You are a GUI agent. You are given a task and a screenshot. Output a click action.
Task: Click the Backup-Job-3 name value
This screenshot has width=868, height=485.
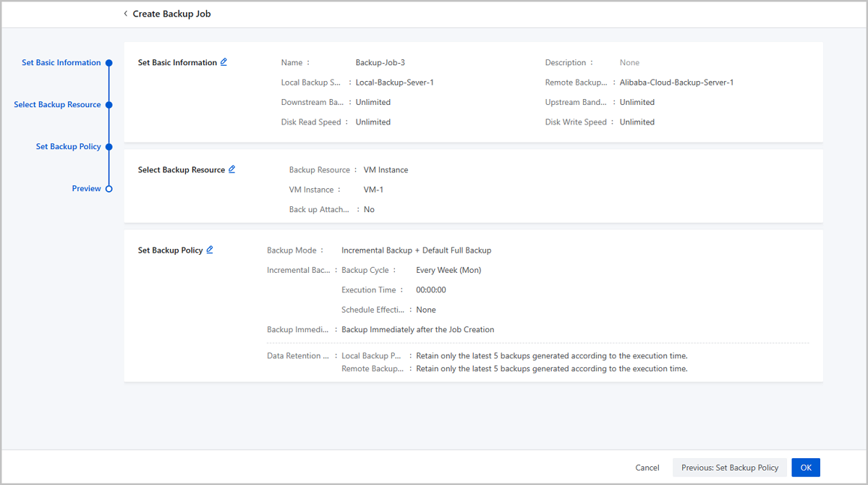[385, 63]
